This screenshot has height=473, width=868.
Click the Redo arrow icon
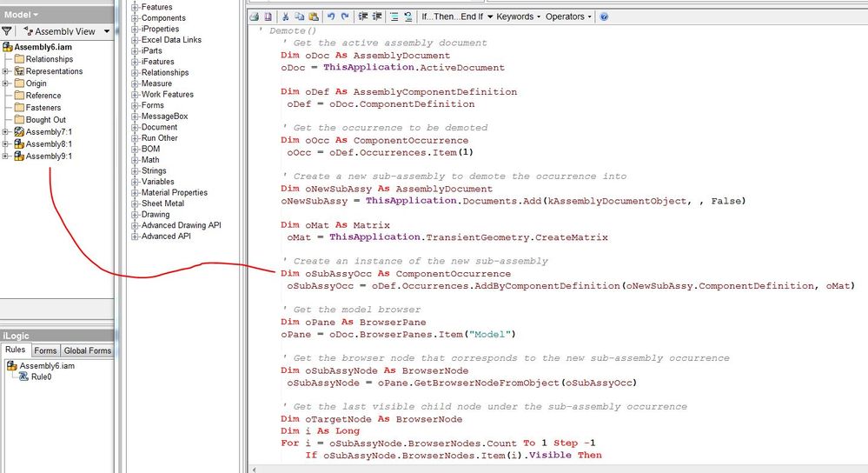(x=345, y=17)
